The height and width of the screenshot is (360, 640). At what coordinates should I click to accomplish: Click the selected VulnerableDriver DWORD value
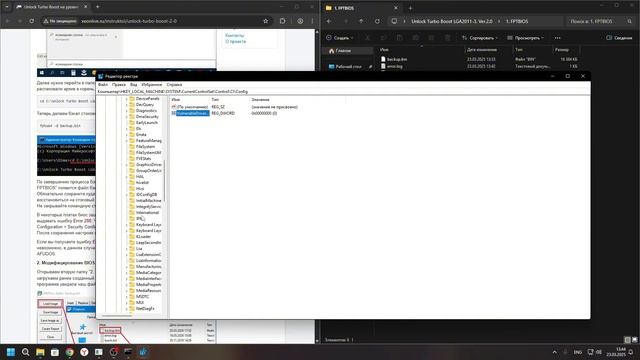[x=193, y=113]
